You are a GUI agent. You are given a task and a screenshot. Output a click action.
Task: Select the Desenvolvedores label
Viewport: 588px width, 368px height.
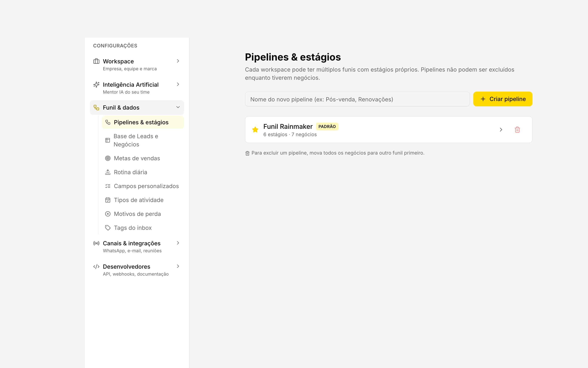127,267
